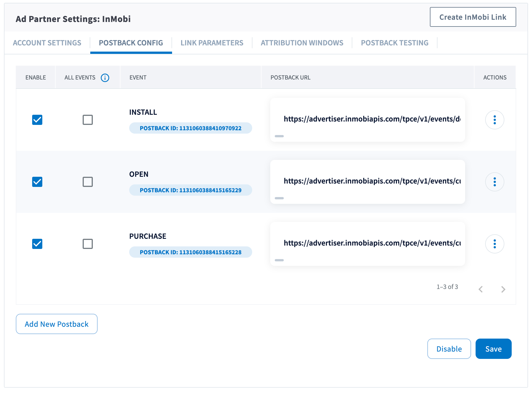Click the OPEN URL horizontal scrollbar thumb

pos(279,198)
